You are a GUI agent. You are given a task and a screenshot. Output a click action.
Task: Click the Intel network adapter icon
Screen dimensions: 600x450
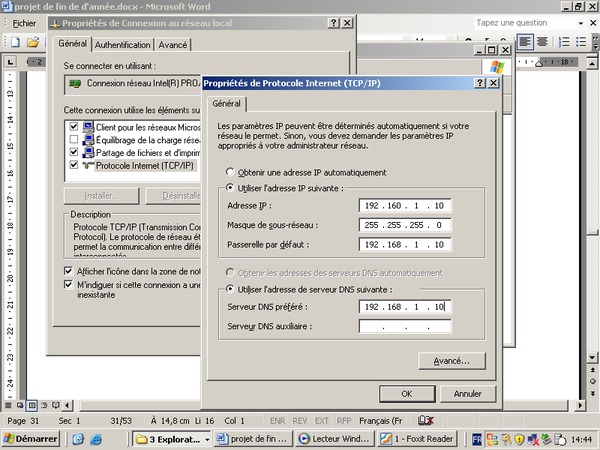tap(75, 83)
